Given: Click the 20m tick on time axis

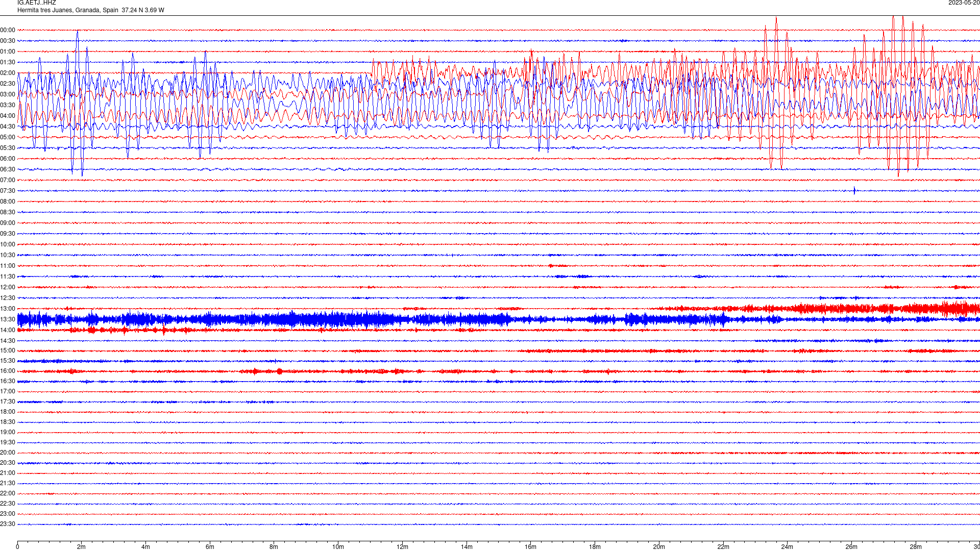Looking at the screenshot, I should (659, 547).
